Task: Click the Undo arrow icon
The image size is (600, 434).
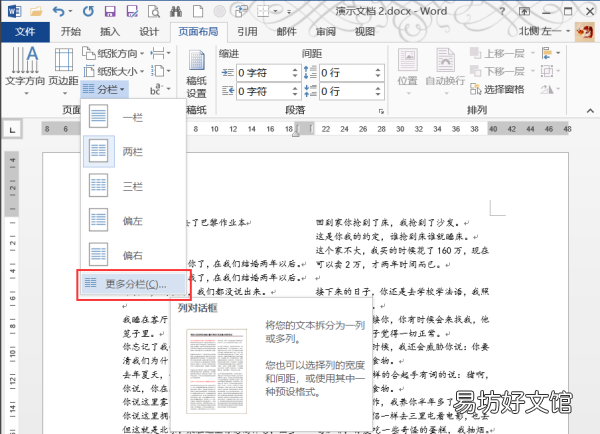Action: [x=58, y=11]
